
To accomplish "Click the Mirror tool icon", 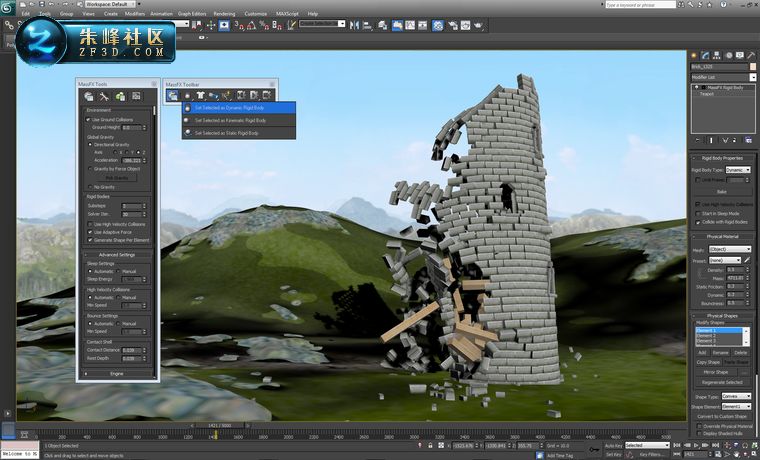I will coord(355,25).
